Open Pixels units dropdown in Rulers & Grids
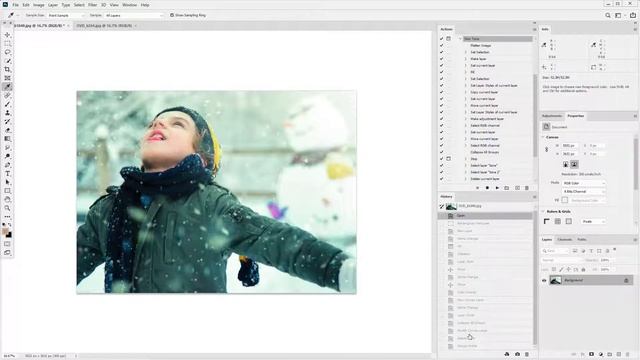The height and width of the screenshot is (360, 640). [593, 221]
